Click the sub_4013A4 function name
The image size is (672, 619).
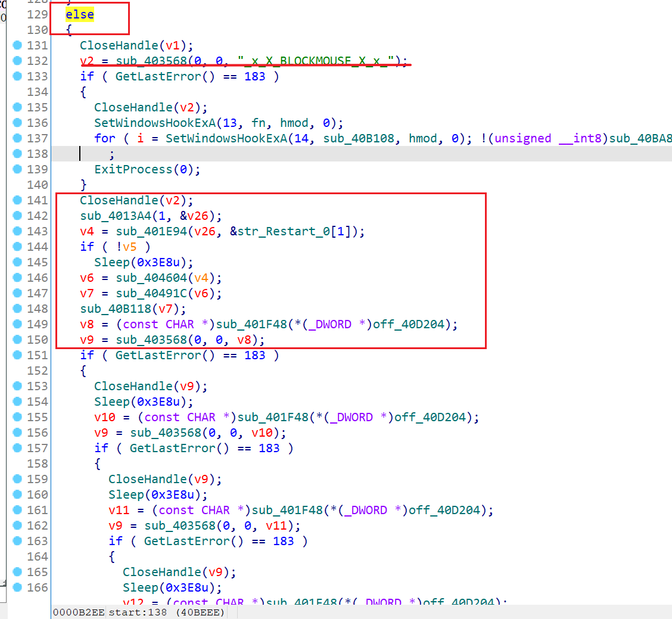pyautogui.click(x=116, y=216)
